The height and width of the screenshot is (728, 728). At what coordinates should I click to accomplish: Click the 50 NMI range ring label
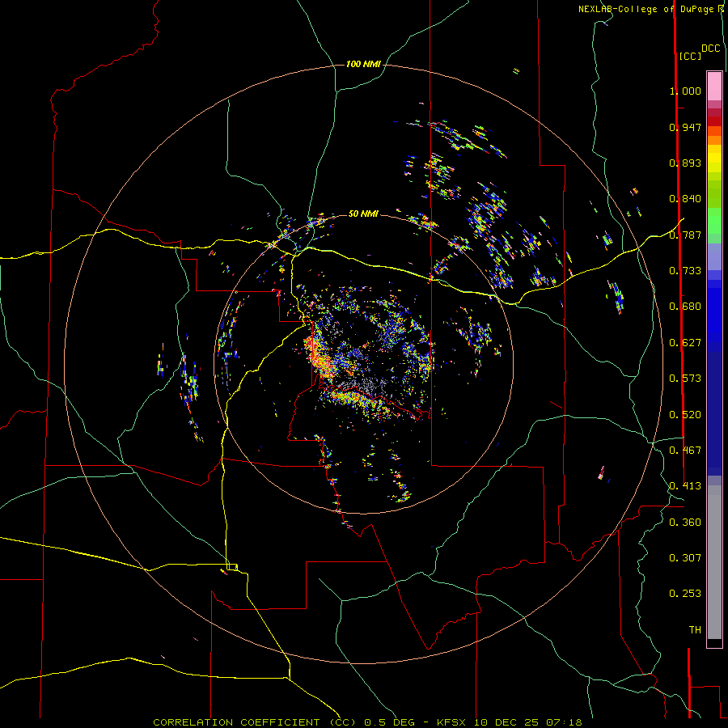point(363,214)
